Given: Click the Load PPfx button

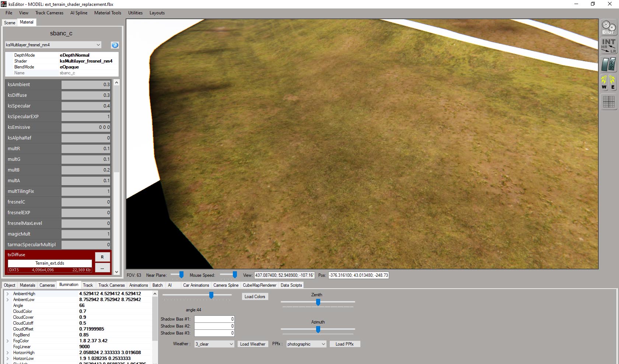Looking at the screenshot, I should 345,344.
